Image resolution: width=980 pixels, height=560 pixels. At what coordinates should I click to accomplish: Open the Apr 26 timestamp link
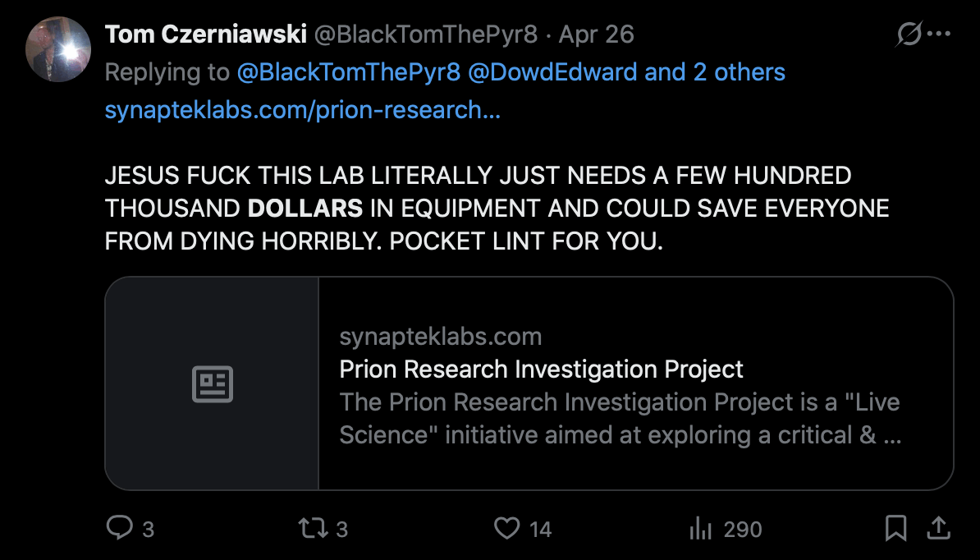pos(598,34)
